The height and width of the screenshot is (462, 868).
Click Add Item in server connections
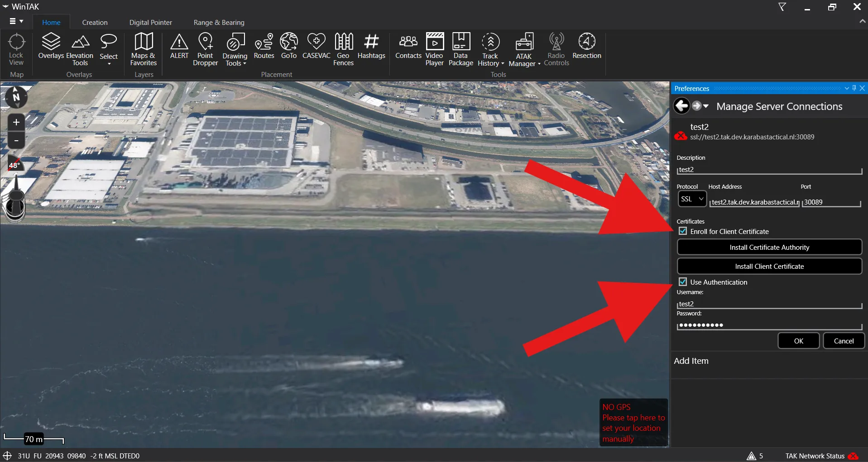tap(691, 361)
